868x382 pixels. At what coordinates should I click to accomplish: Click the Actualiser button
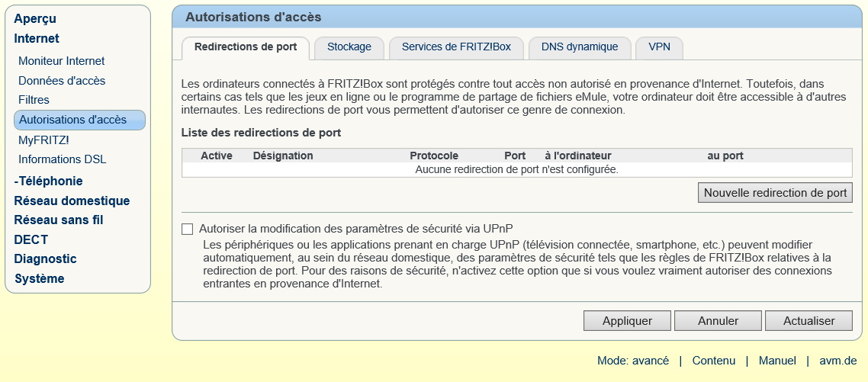[809, 321]
